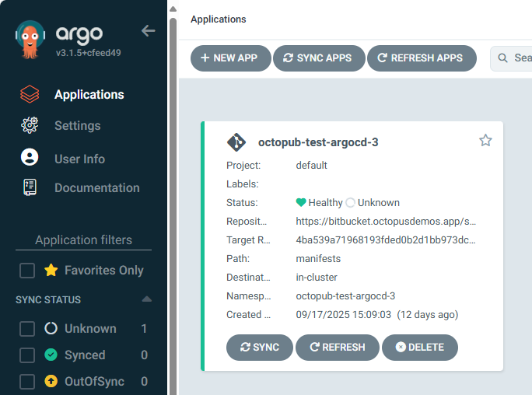Image resolution: width=532 pixels, height=395 pixels.
Task: Check the Unknown sync status filter
Action: pyautogui.click(x=27, y=329)
